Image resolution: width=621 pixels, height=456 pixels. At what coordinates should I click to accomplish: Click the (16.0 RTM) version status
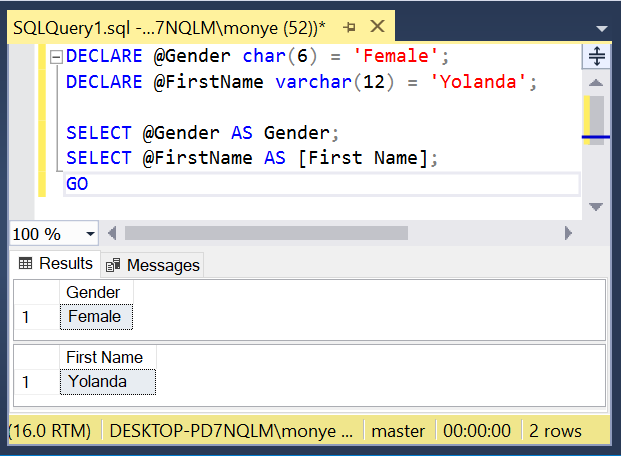coord(50,431)
